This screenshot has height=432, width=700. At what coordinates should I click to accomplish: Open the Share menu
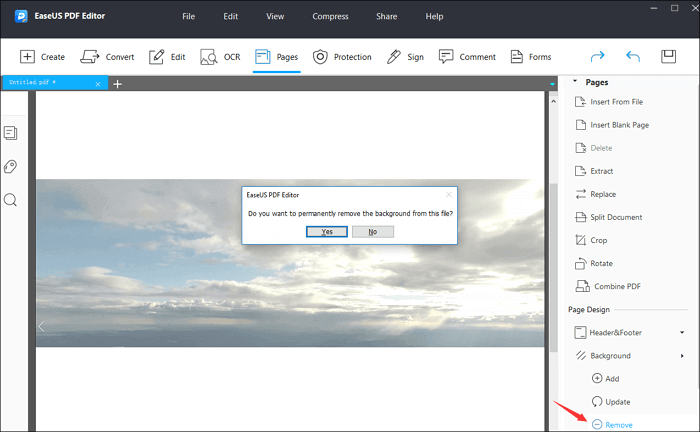(387, 16)
